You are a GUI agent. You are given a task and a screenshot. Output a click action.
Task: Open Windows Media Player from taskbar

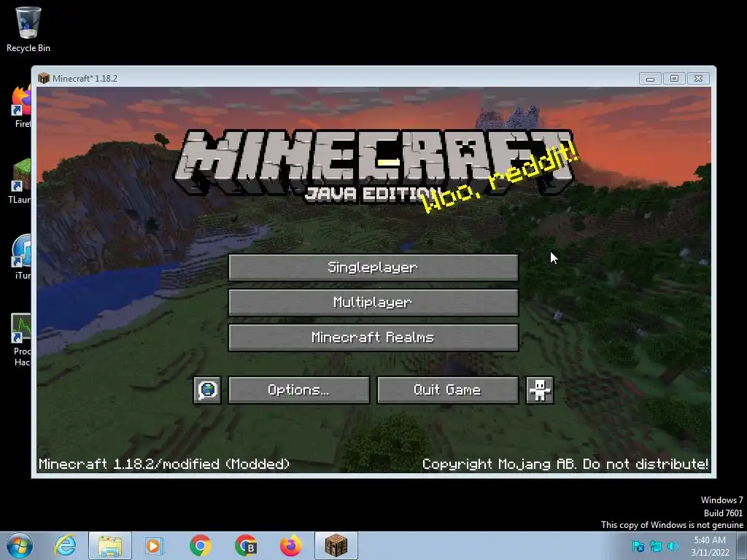[155, 545]
